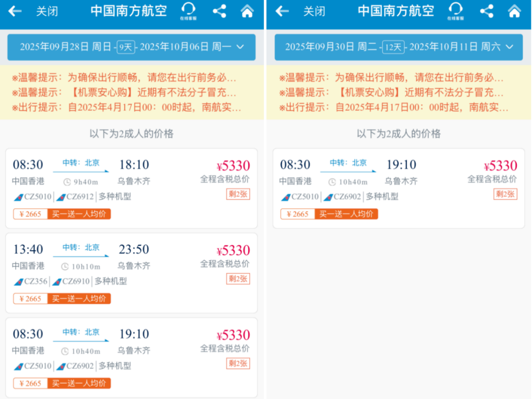Screen dimensions: 532x399
Task: Tap 剩2张 badge in right screen
Action: (505, 194)
